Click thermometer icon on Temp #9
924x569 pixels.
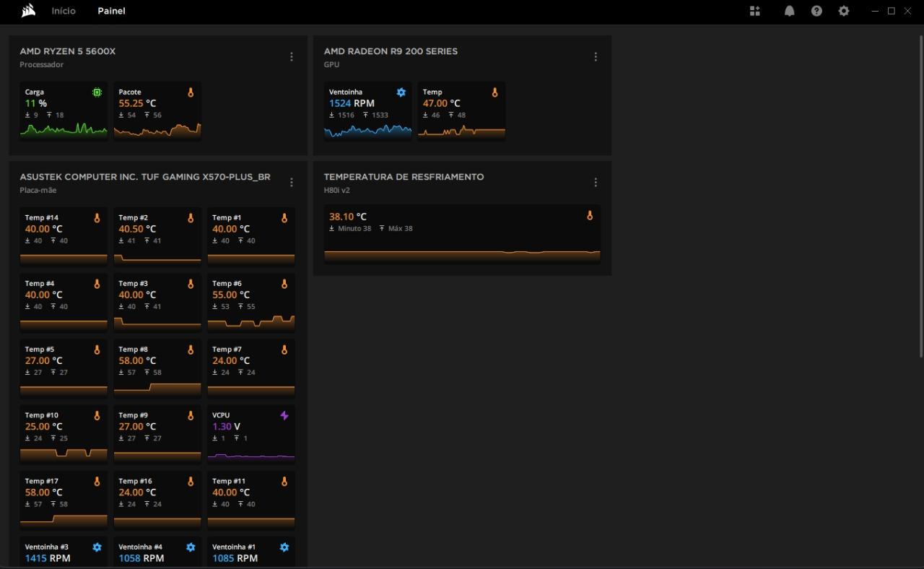click(191, 416)
